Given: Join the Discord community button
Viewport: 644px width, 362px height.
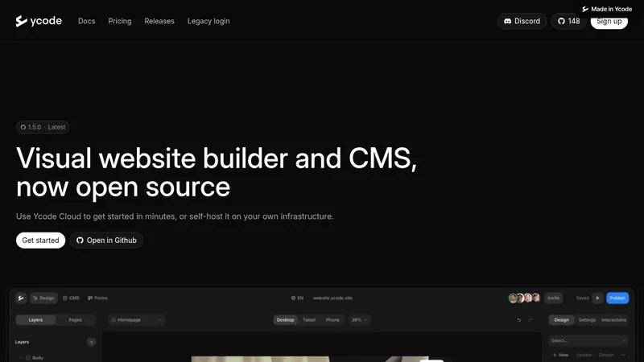Looking at the screenshot, I should (x=522, y=21).
